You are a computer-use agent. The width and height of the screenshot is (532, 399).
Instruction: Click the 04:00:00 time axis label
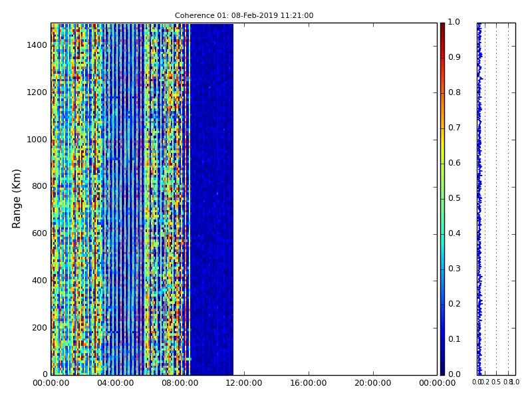click(x=115, y=383)
